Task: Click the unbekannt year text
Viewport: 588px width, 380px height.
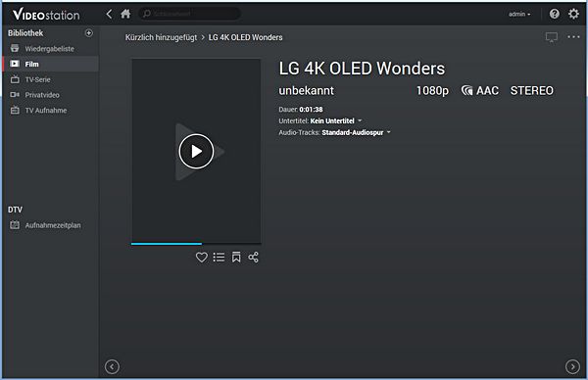Action: (x=306, y=91)
